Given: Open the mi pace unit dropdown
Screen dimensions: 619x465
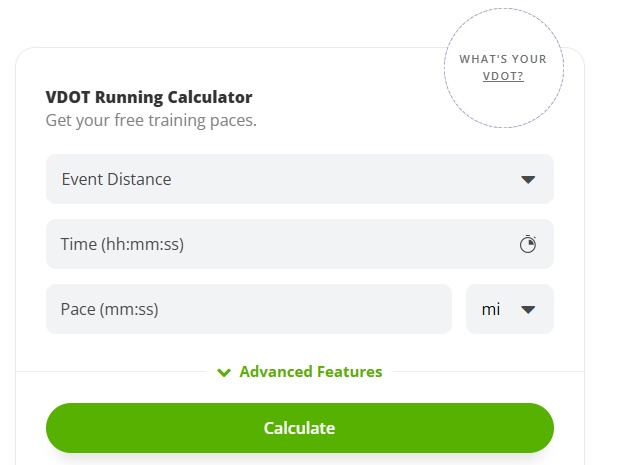Looking at the screenshot, I should pos(510,309).
